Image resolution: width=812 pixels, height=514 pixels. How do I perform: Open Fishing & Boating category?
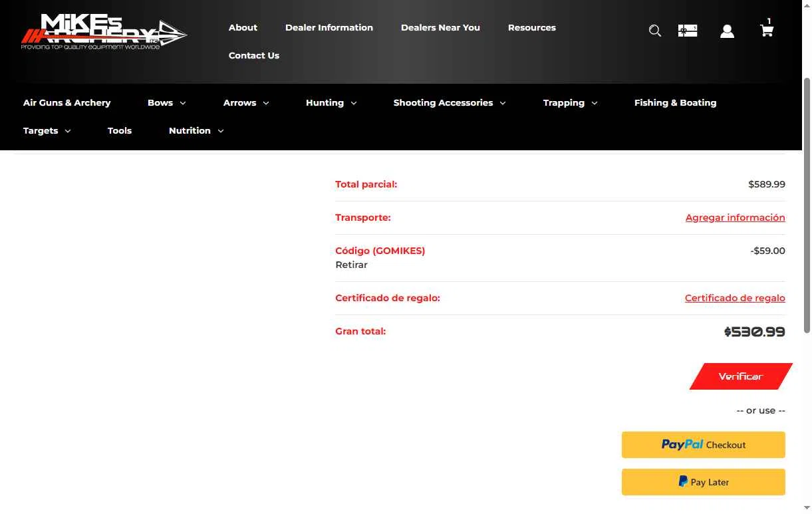coord(675,102)
